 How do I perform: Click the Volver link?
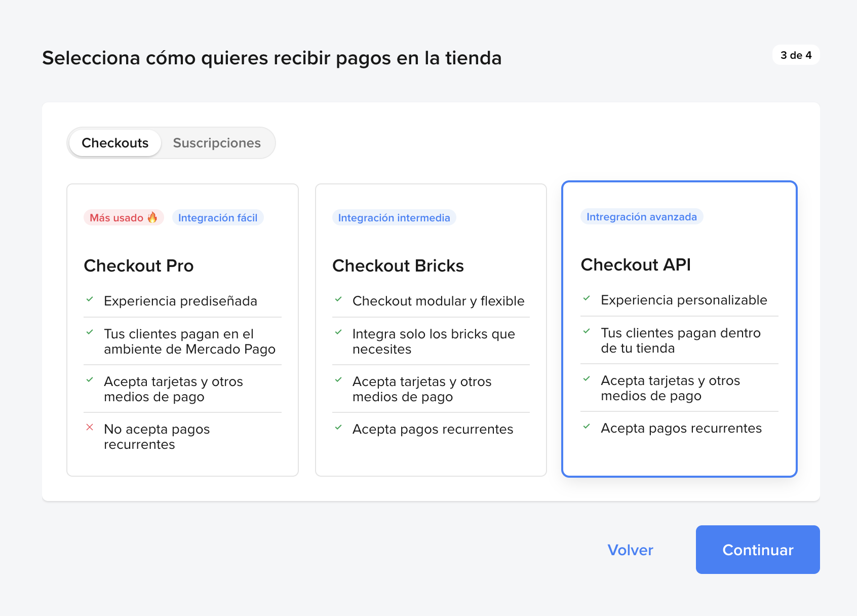point(630,550)
